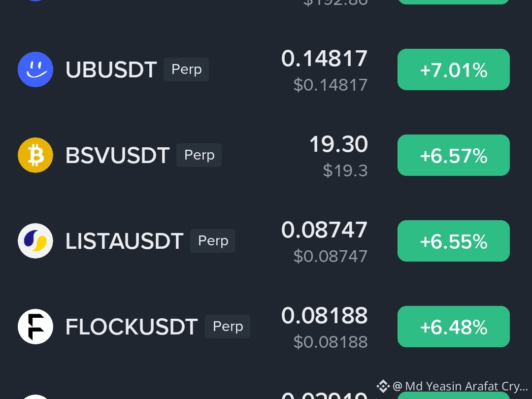This screenshot has height=399, width=532.
Task: Click the Binance logo in the watermark
Action: tap(383, 386)
